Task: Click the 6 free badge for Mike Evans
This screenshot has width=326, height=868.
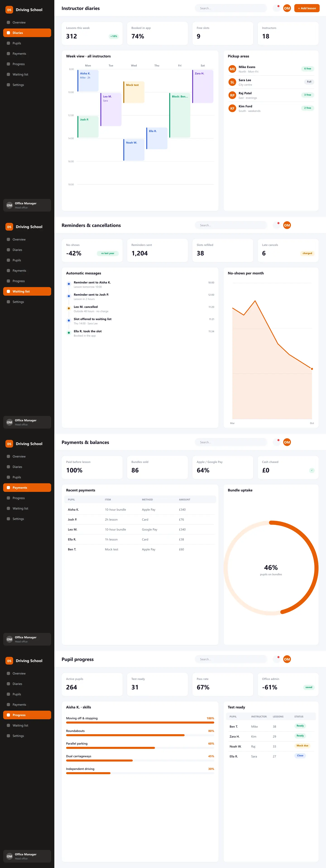Action: click(308, 69)
